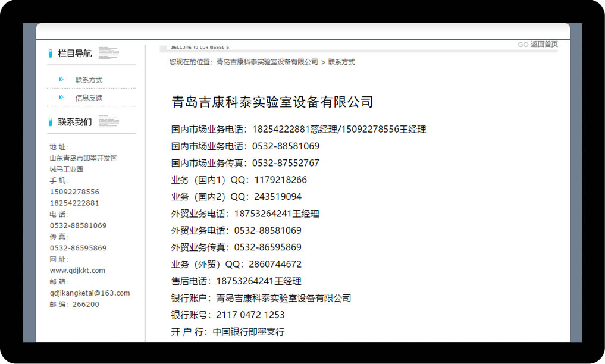Click the address line 山东青岛市即墨开发区
The image size is (605, 364).
[x=83, y=158]
